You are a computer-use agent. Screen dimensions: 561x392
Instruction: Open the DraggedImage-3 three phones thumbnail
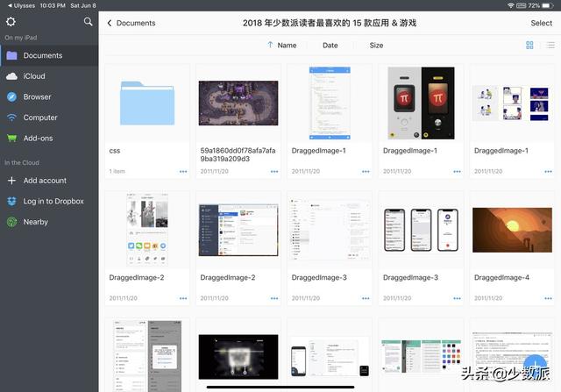[x=421, y=230]
